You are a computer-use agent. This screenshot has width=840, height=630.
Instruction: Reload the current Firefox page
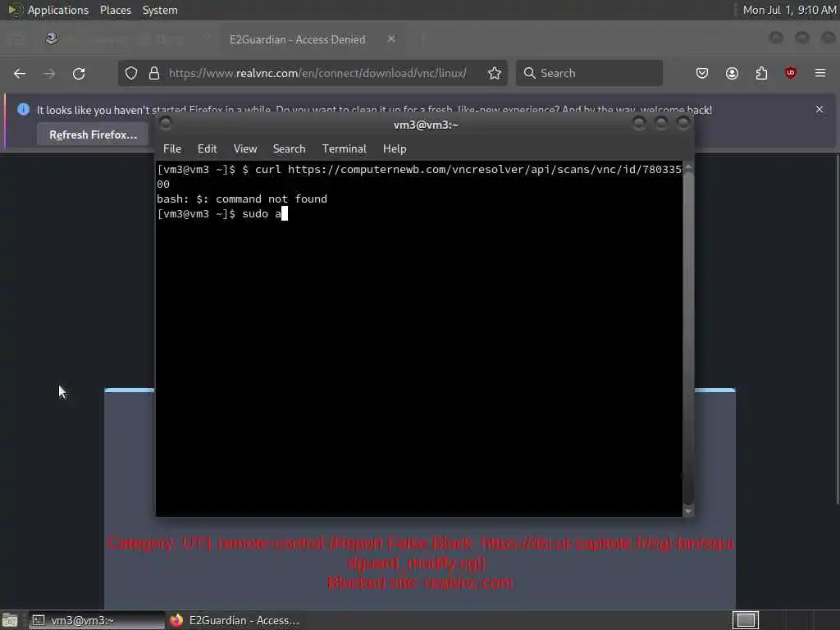(79, 73)
